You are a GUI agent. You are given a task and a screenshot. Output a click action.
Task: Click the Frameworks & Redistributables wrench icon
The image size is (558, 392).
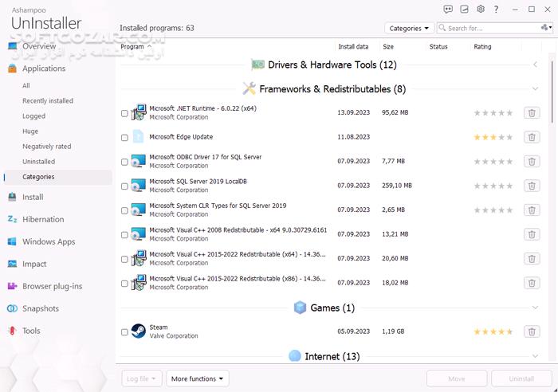(249, 88)
